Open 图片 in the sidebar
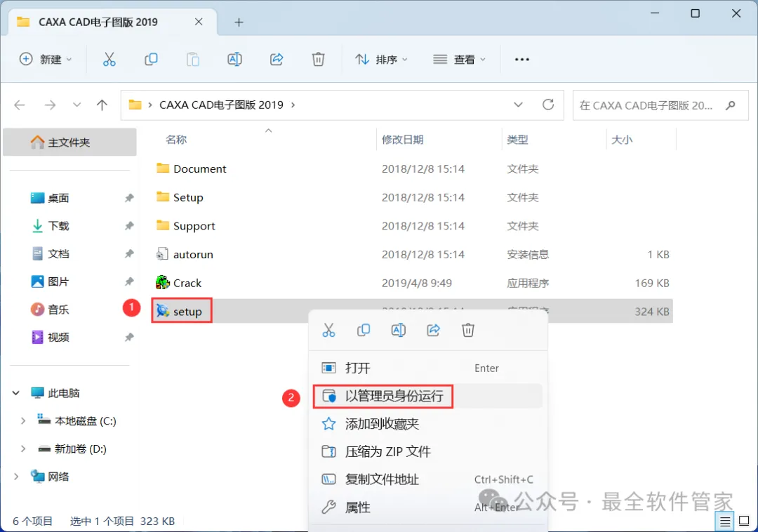The width and height of the screenshot is (758, 532). [58, 281]
